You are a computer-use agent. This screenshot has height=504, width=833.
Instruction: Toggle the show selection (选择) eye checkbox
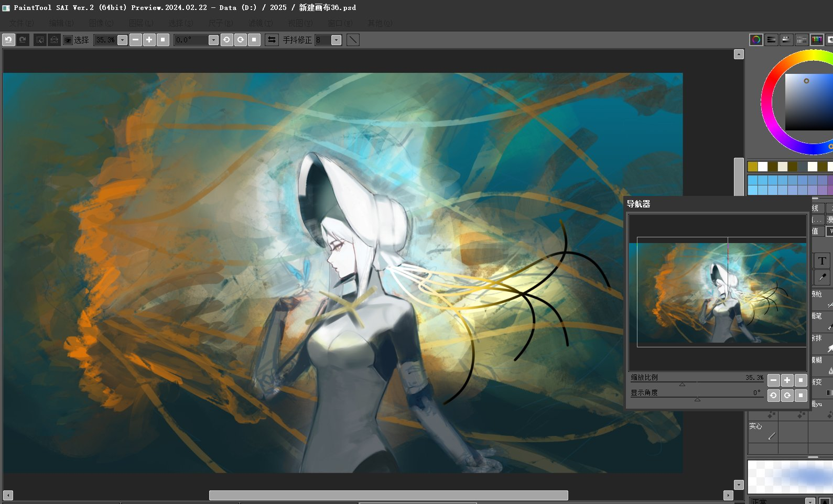click(68, 40)
